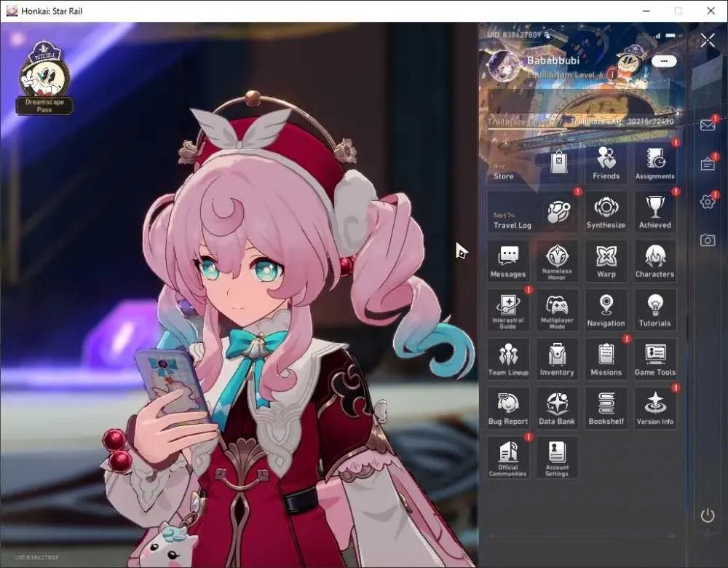Open the Store
Image resolution: width=728 pixels, height=568 pixels.
[533, 163]
